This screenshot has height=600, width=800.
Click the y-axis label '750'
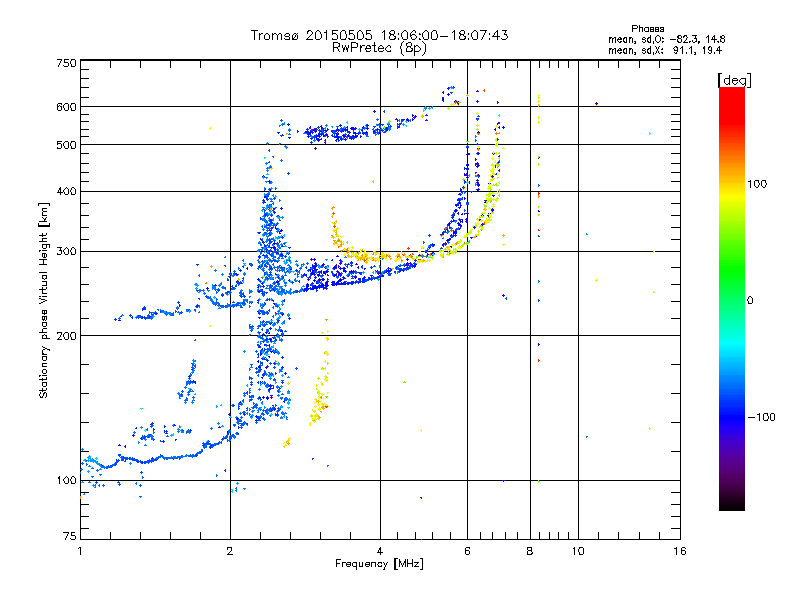pos(66,63)
